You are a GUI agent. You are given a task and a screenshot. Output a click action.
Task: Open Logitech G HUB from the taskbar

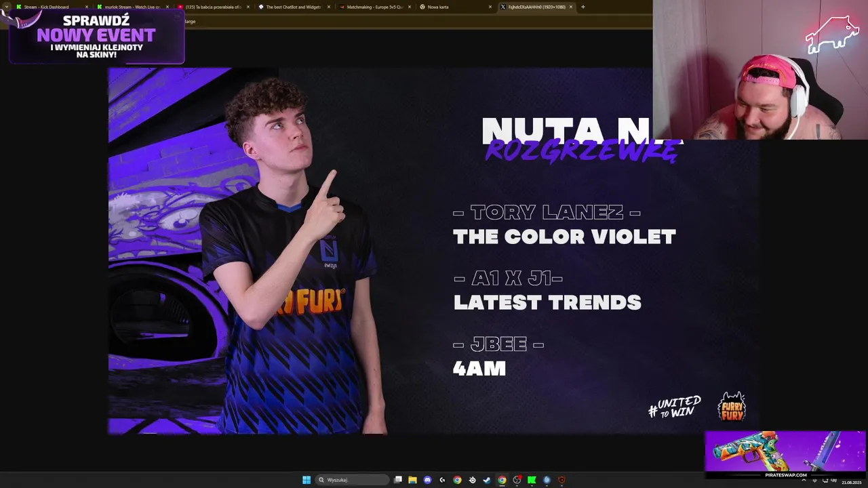(x=442, y=480)
